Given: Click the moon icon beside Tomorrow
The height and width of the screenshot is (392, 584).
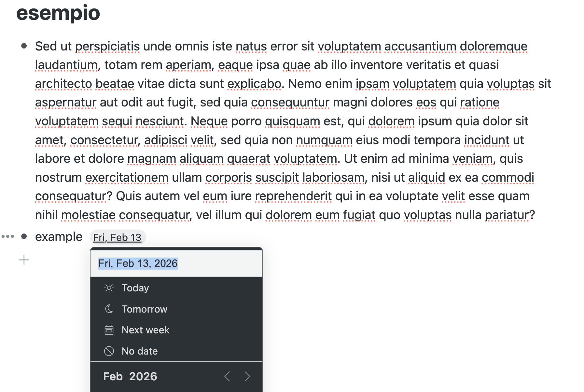Looking at the screenshot, I should (109, 309).
